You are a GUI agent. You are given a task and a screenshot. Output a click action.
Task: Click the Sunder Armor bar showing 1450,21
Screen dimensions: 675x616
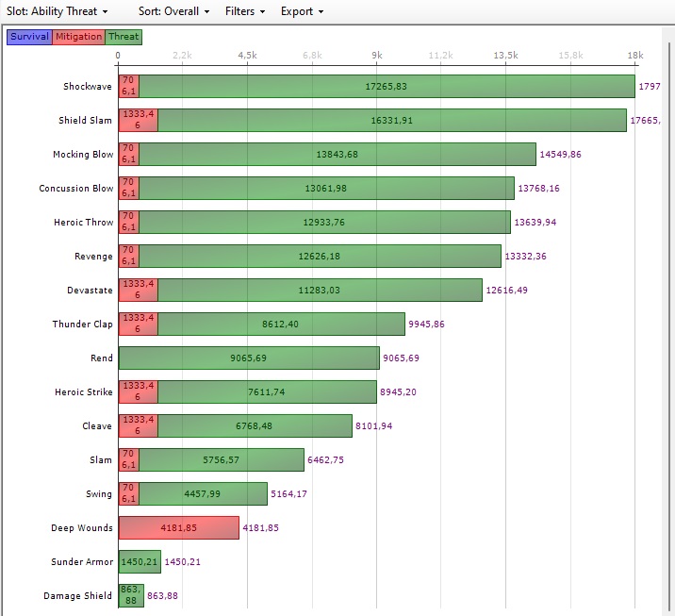[x=140, y=561]
